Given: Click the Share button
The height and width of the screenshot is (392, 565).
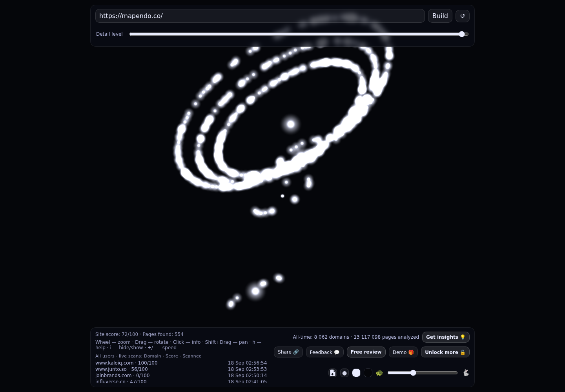Looking at the screenshot, I should (288, 352).
